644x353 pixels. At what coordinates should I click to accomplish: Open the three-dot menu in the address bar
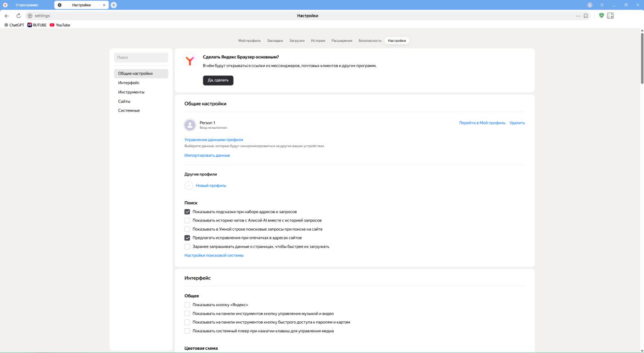pyautogui.click(x=578, y=16)
